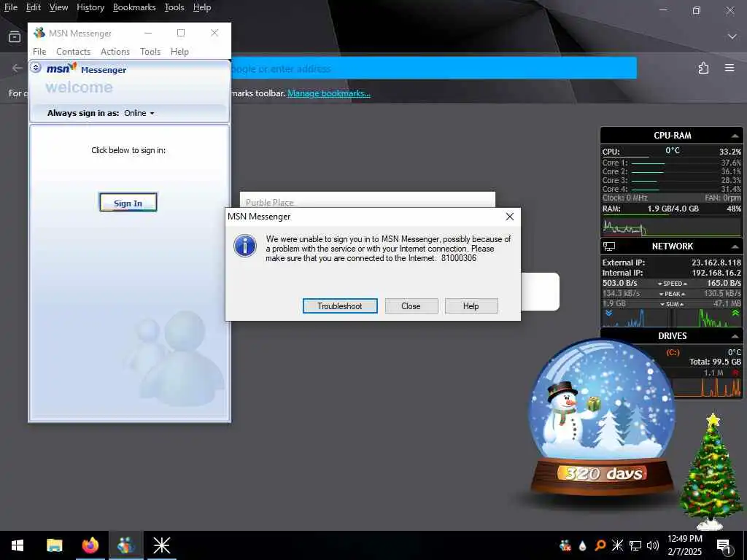Collapse the DRIVES widget section
This screenshot has width=747, height=560.
click(x=735, y=336)
